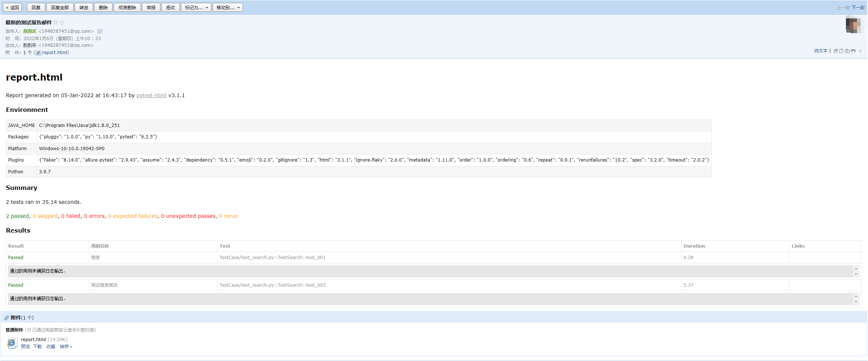Open sender contact card icon
This screenshot has width=868, height=361.
[100, 31]
